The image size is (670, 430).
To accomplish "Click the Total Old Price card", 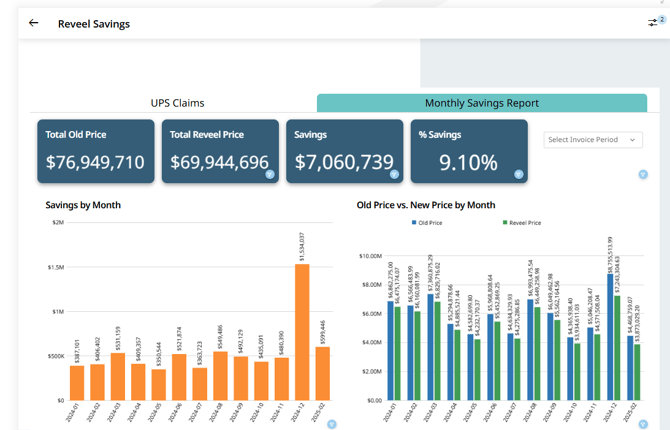I will [96, 152].
